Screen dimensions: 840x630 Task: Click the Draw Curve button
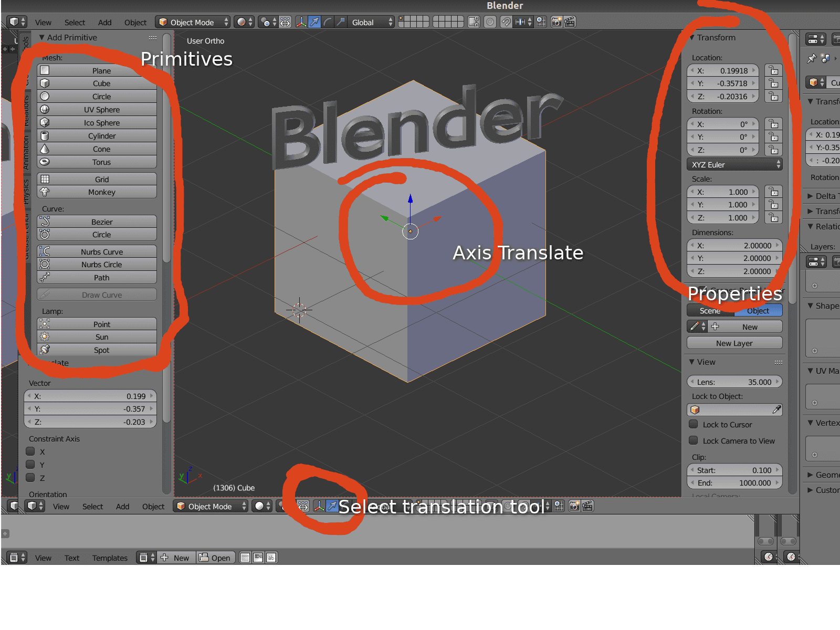(x=97, y=295)
